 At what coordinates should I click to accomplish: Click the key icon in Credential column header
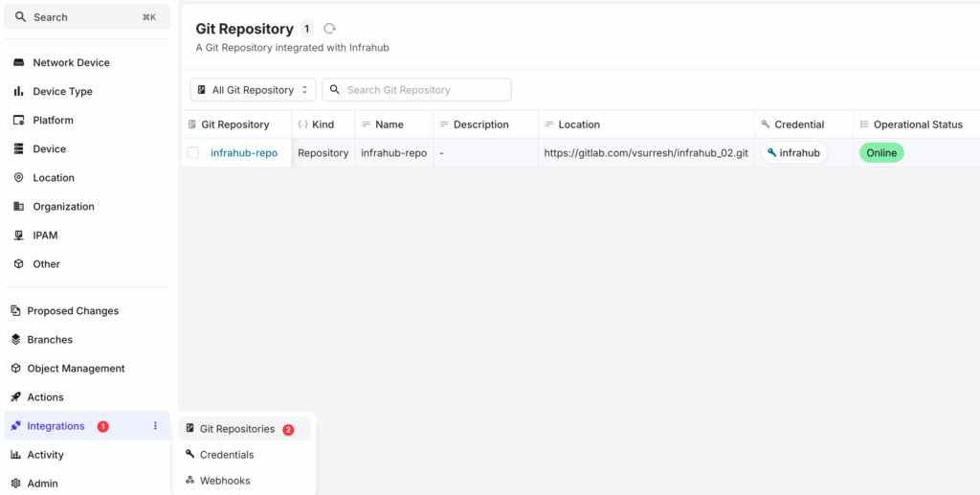click(765, 124)
